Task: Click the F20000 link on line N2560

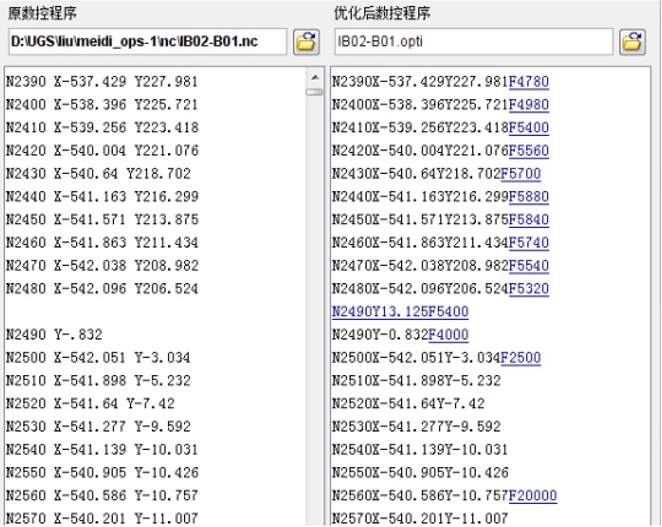Action: click(x=532, y=496)
